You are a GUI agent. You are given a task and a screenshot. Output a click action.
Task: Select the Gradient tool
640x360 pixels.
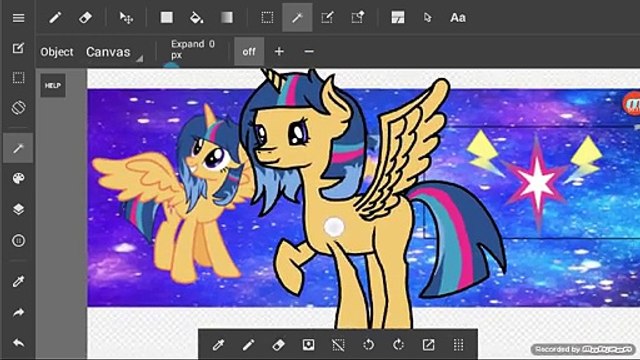tap(227, 18)
